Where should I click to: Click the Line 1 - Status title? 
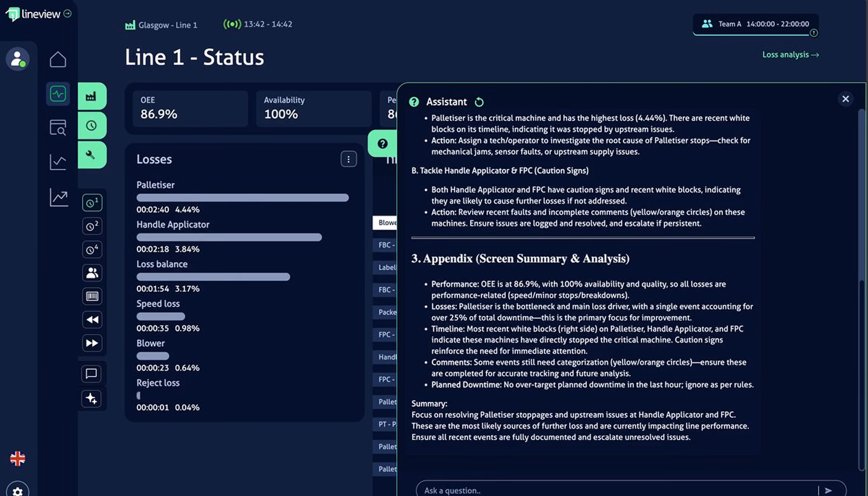tap(194, 57)
